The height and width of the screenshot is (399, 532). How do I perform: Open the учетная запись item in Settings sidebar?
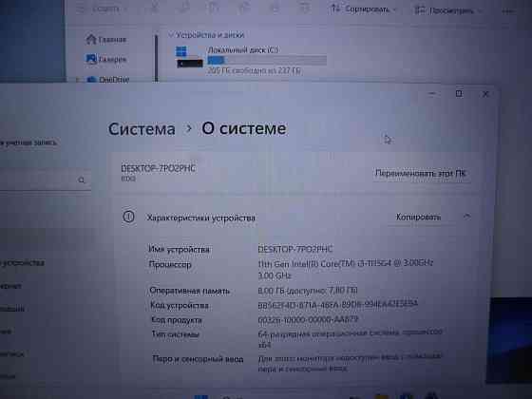click(28, 142)
